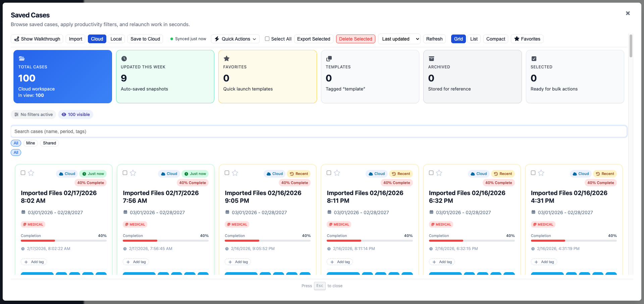Open the Quick Actions dropdown
The height and width of the screenshot is (304, 644).
coord(235,39)
